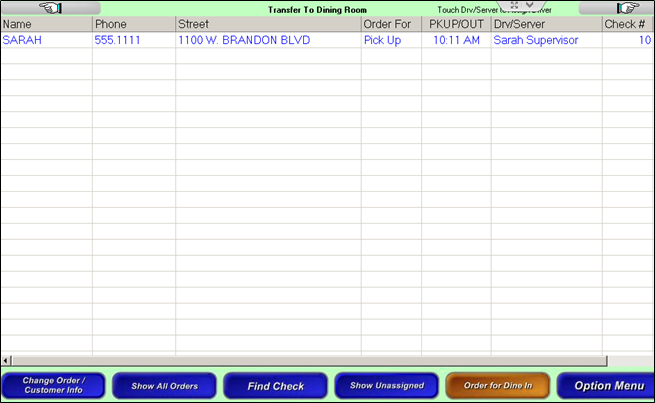Click the Order For column header
The image size is (655, 403).
[x=390, y=24]
